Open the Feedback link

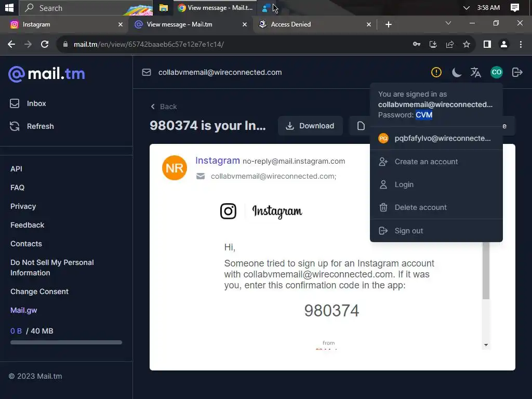click(x=27, y=225)
